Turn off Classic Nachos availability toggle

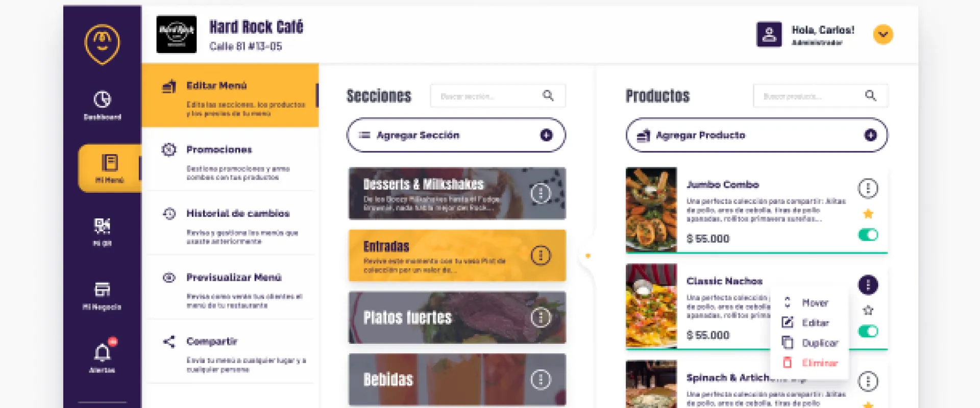pyautogui.click(x=868, y=331)
